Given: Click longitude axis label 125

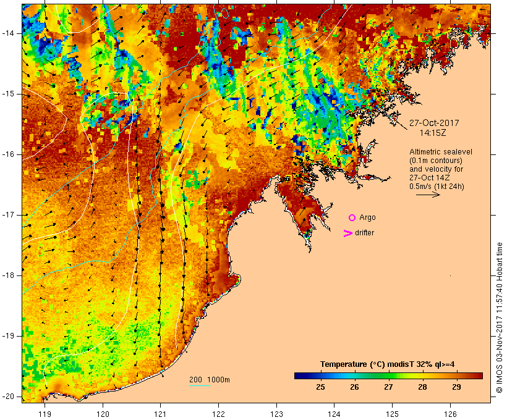Looking at the screenshot, I should pyautogui.click(x=392, y=414).
